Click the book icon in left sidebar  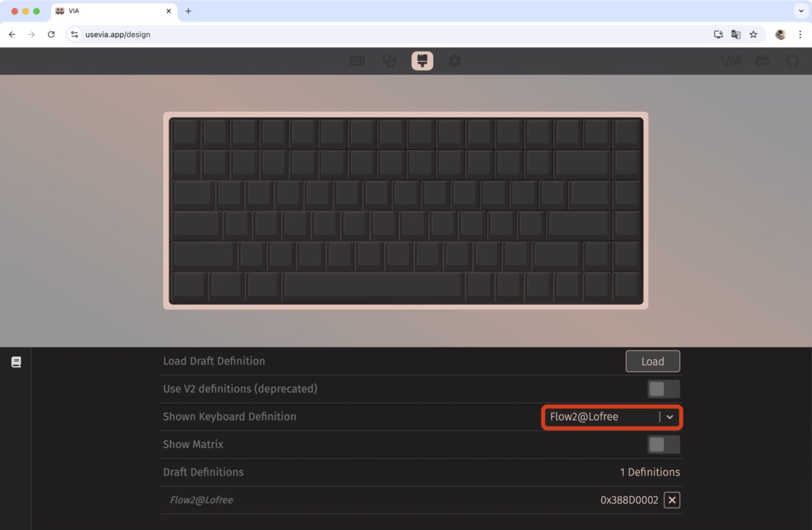[16, 362]
